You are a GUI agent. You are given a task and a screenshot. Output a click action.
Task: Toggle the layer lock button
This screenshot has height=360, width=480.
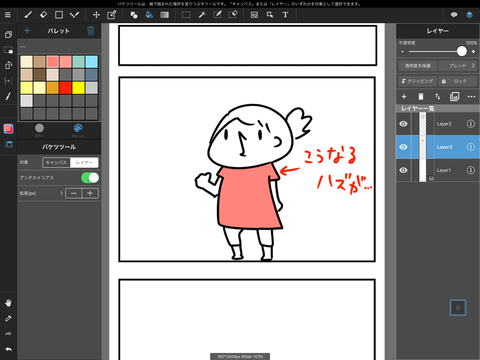click(x=458, y=81)
